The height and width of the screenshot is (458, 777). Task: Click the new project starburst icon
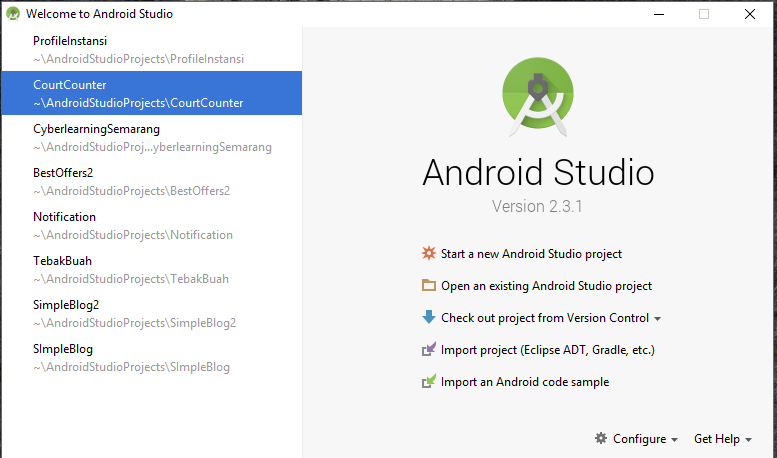[429, 253]
